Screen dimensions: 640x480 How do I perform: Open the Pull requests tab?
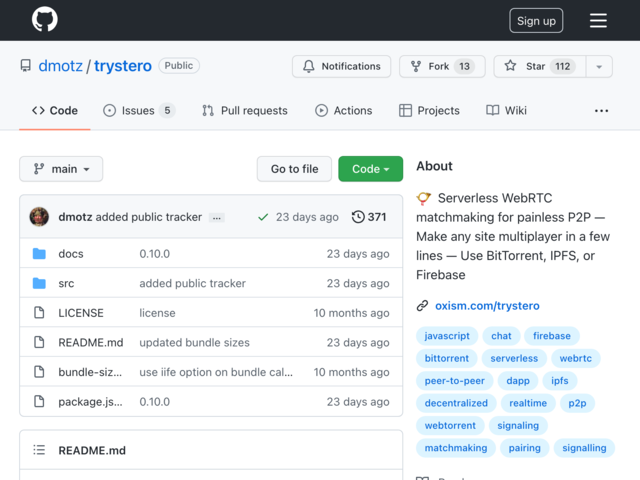(x=245, y=111)
